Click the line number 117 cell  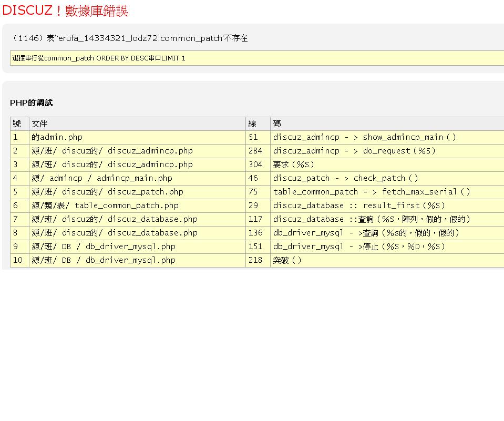(258, 219)
